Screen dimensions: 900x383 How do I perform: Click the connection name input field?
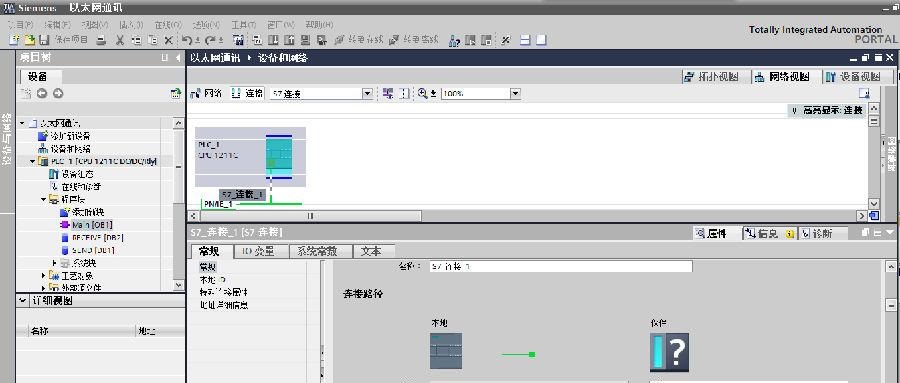560,266
